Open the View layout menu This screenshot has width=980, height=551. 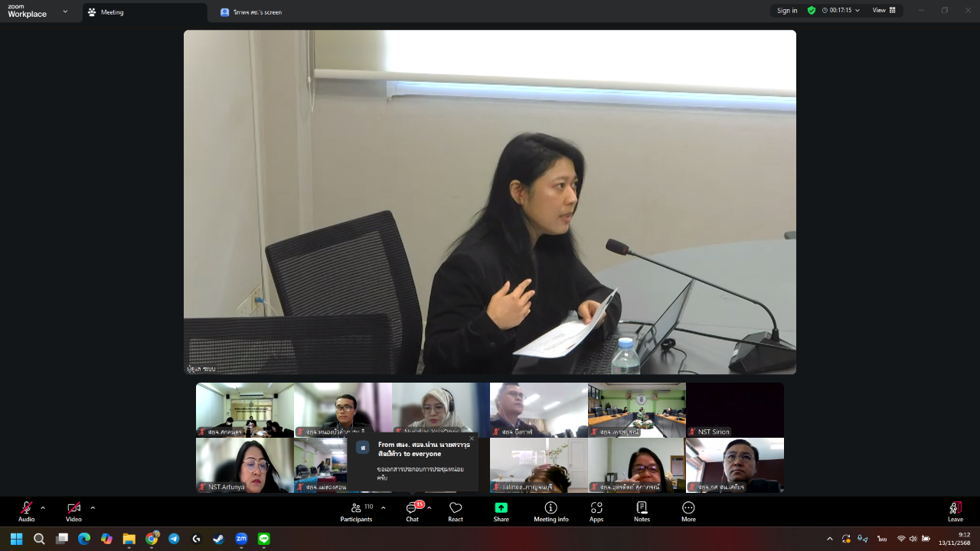coord(884,11)
